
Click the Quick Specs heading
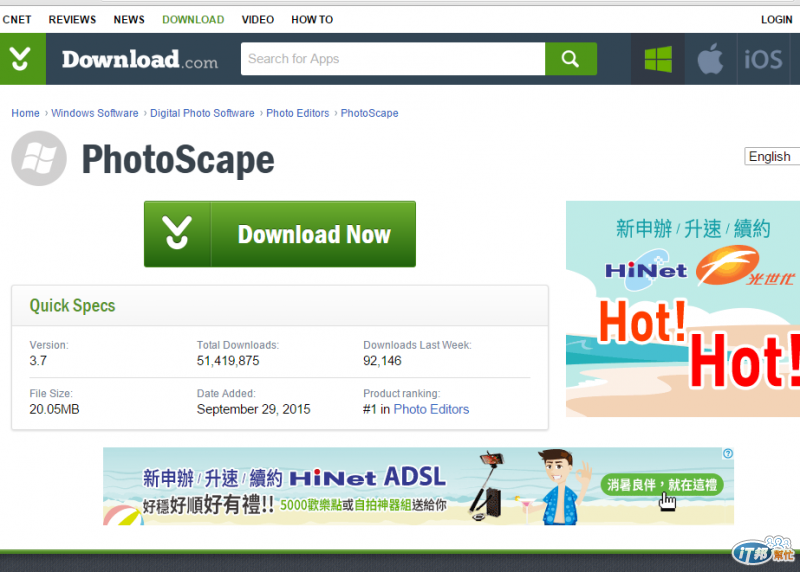[x=72, y=305]
